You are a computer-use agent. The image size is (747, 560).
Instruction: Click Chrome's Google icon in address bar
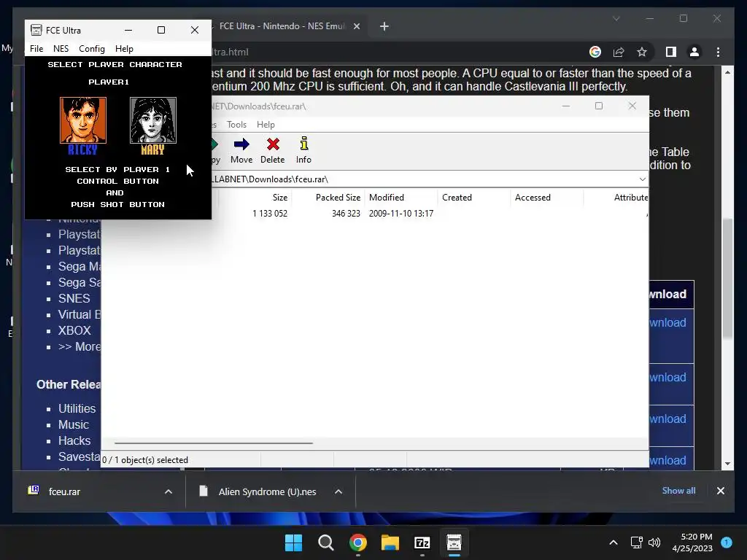595,52
